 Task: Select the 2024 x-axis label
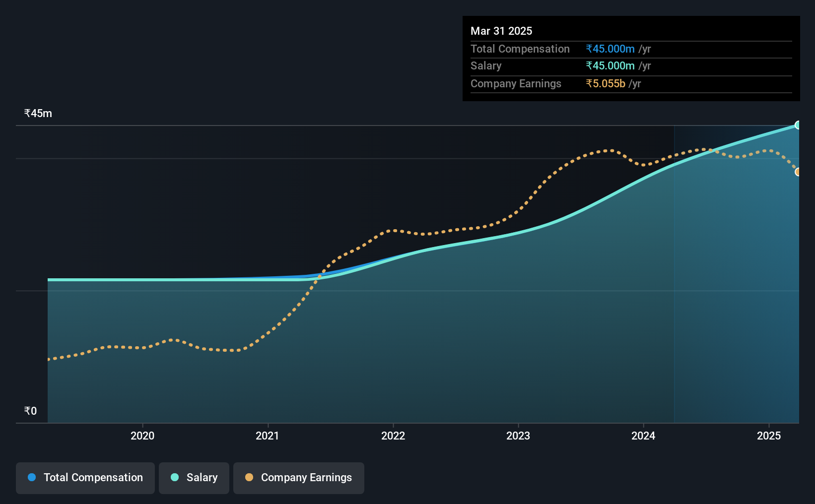pos(643,436)
